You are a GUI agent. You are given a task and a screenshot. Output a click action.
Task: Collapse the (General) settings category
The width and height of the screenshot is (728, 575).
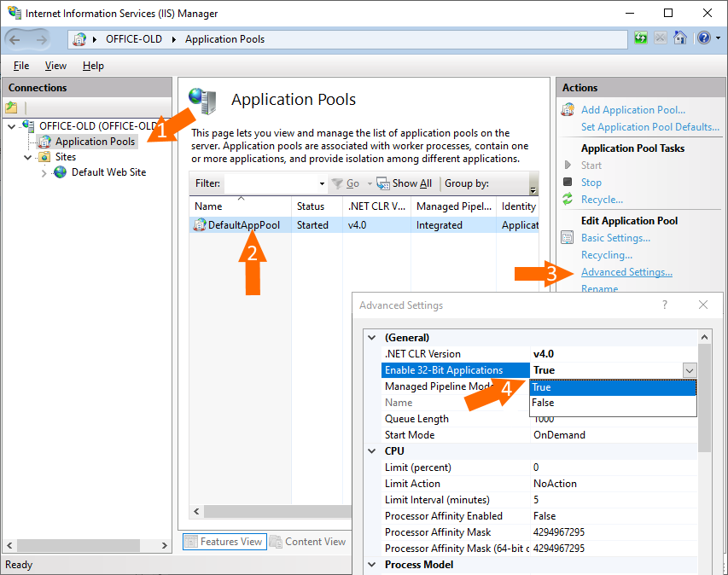point(372,338)
